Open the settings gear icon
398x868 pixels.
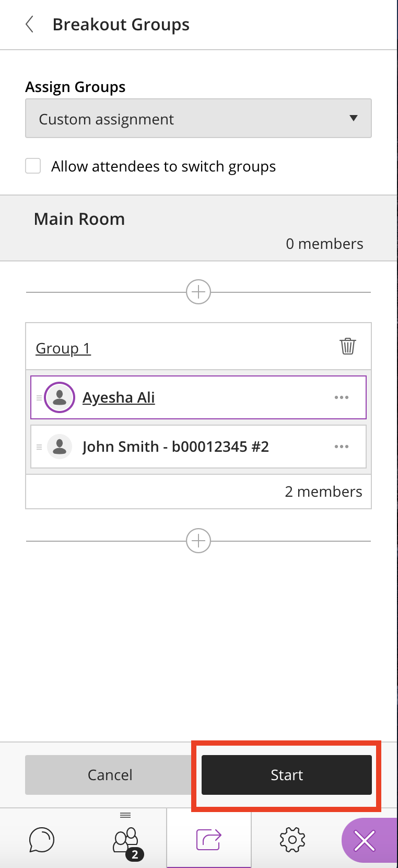pyautogui.click(x=292, y=840)
